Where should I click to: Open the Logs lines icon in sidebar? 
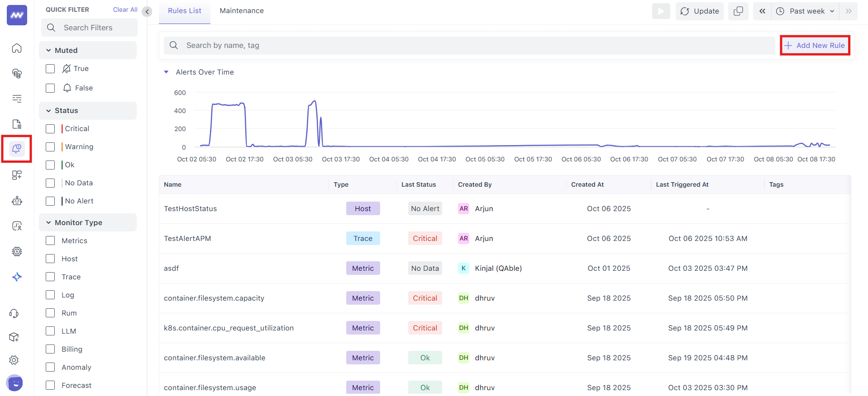pyautogui.click(x=17, y=99)
